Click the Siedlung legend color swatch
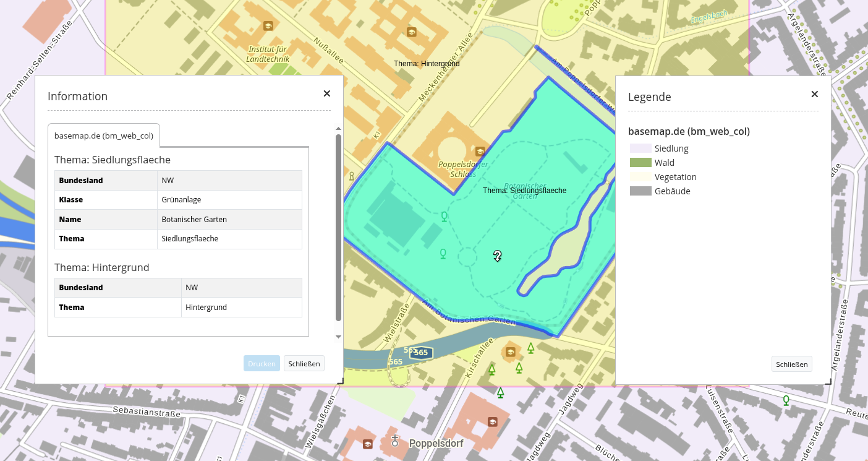This screenshot has height=461, width=868. pyautogui.click(x=640, y=149)
